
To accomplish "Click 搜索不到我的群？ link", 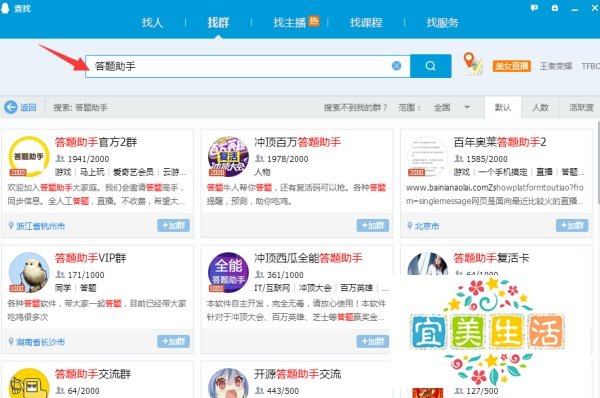I will tap(355, 108).
